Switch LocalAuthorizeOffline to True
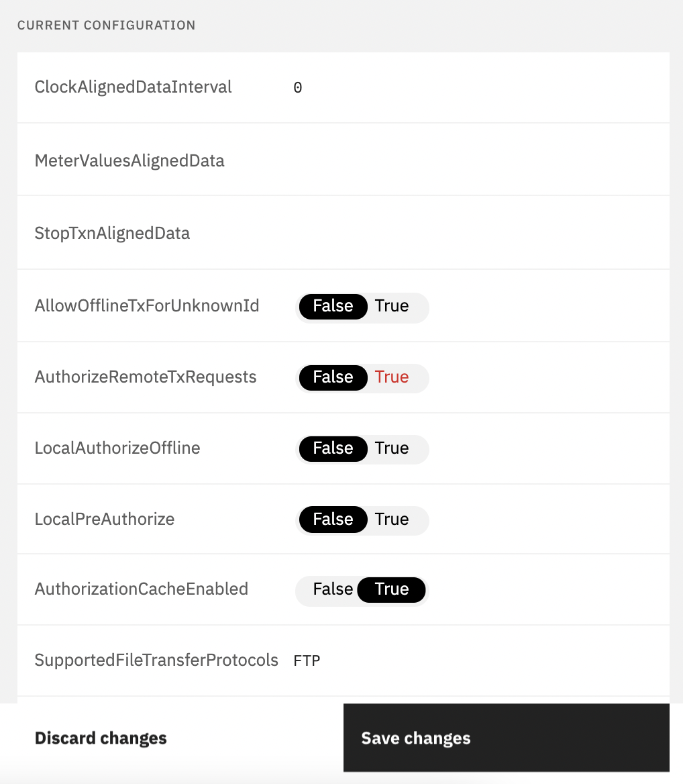The width and height of the screenshot is (683, 784). point(392,448)
